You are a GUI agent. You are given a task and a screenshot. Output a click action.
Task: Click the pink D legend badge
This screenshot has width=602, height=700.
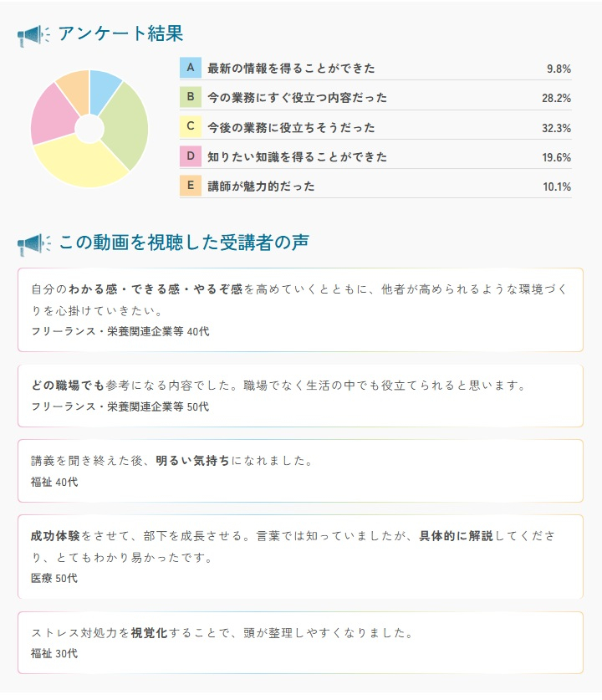point(191,156)
